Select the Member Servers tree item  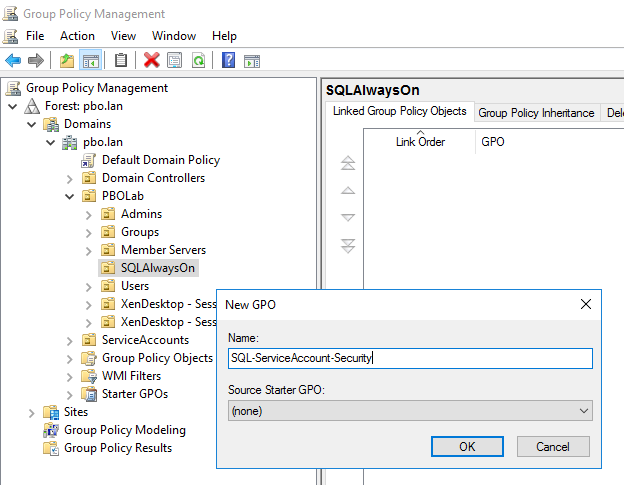[x=164, y=250]
